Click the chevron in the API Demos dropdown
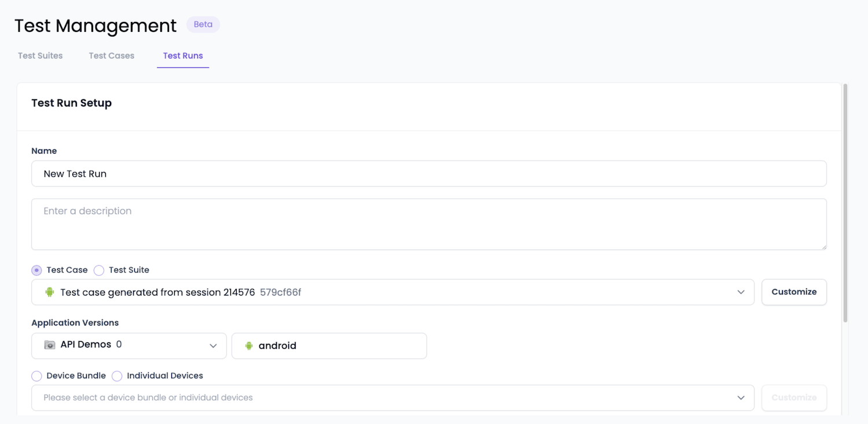This screenshot has height=424, width=868. [213, 345]
